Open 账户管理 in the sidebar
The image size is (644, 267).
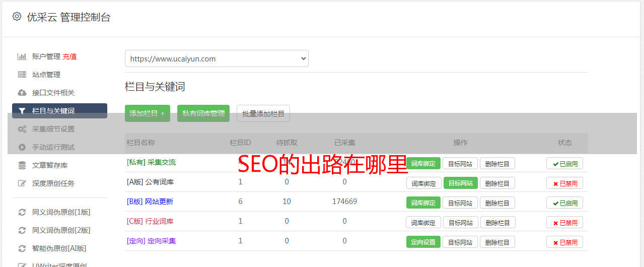coord(46,56)
